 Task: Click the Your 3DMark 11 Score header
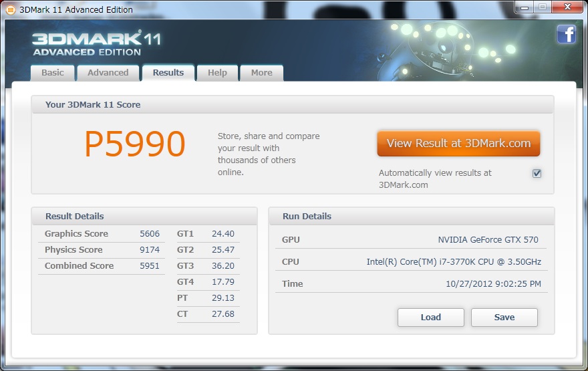coord(293,105)
